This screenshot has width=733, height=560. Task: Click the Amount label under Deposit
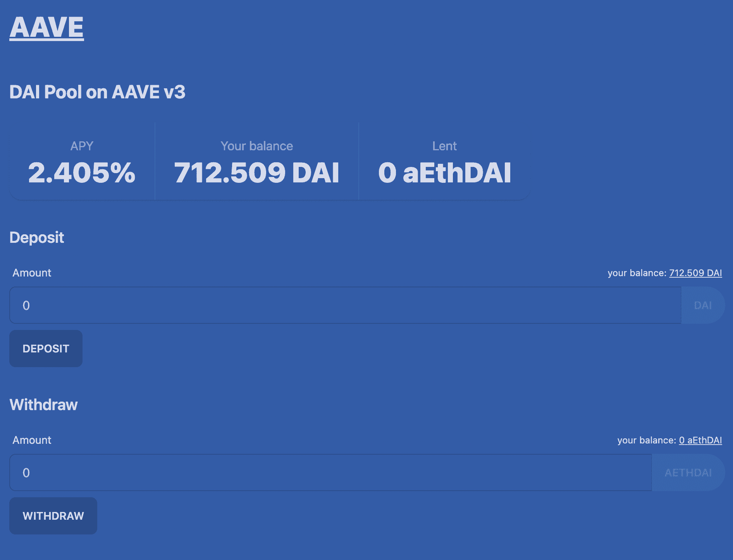pos(32,273)
